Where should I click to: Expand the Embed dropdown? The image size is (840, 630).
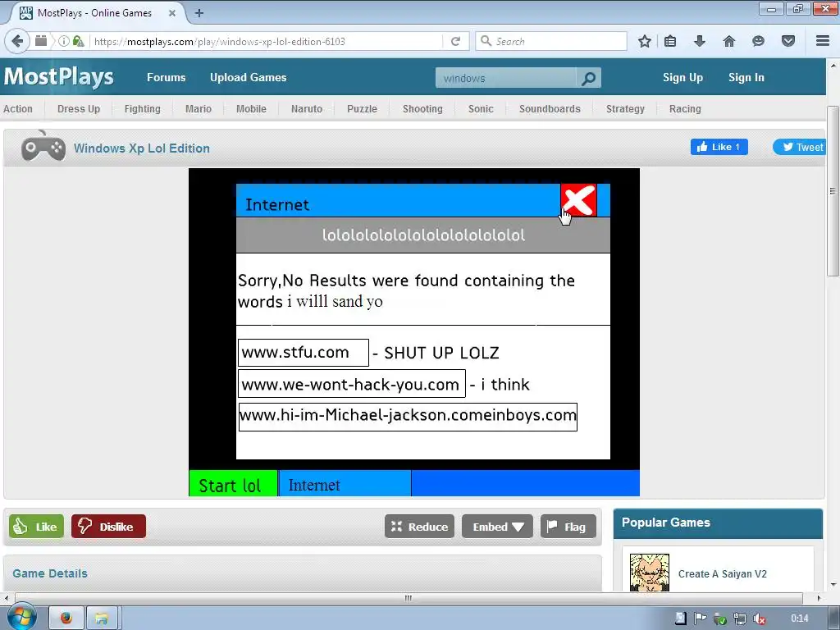coord(497,527)
